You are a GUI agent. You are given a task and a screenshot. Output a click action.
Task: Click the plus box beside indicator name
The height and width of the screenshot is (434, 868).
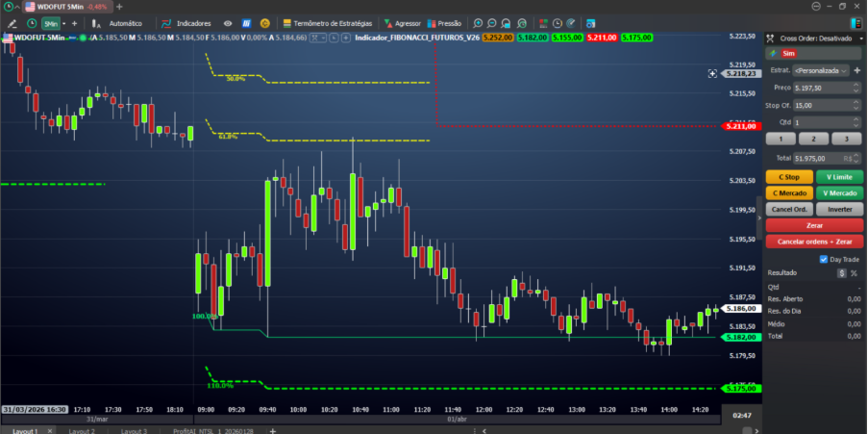click(x=346, y=38)
